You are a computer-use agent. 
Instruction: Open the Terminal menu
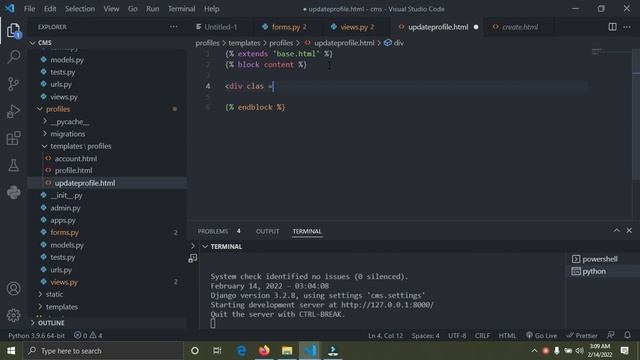[x=182, y=9]
